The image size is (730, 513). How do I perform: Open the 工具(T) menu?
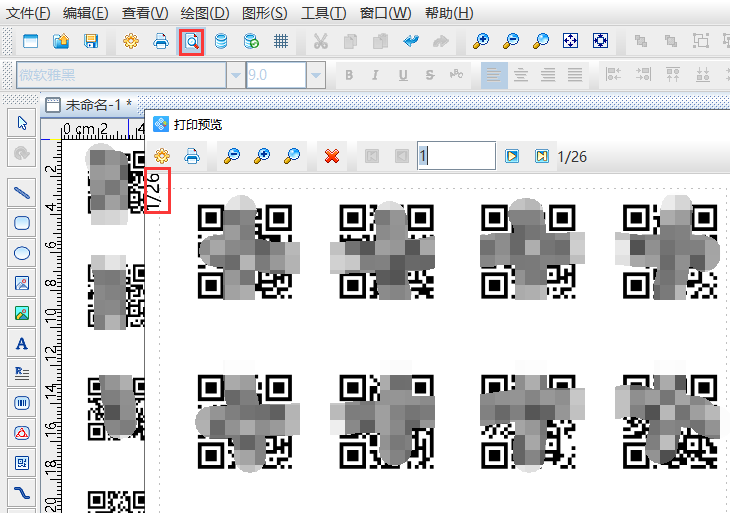(x=324, y=13)
